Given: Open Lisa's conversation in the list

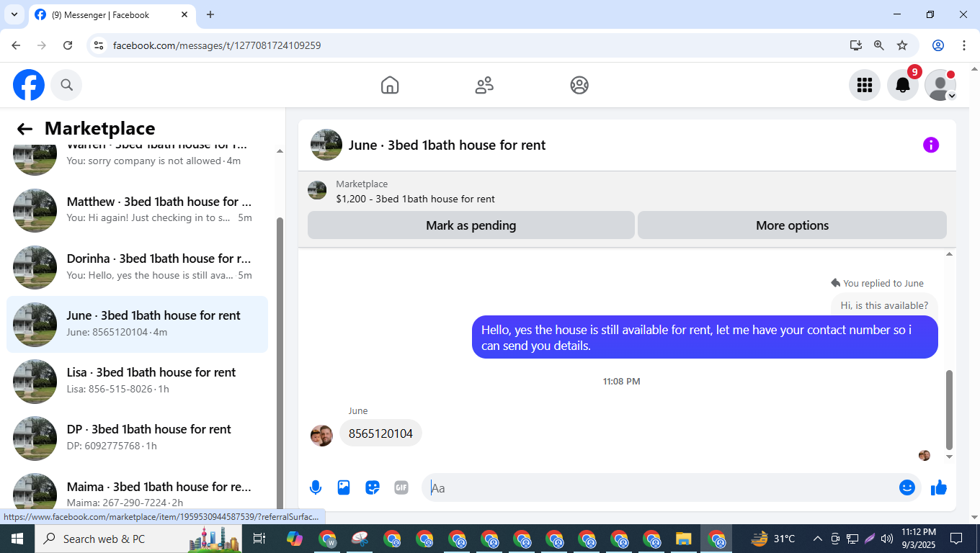Looking at the screenshot, I should click(x=137, y=381).
